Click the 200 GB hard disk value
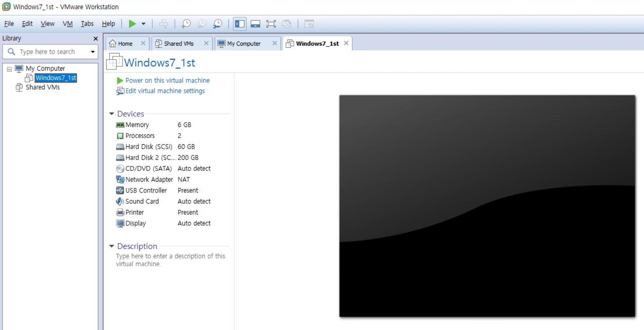Image resolution: width=644 pixels, height=330 pixels. point(188,158)
